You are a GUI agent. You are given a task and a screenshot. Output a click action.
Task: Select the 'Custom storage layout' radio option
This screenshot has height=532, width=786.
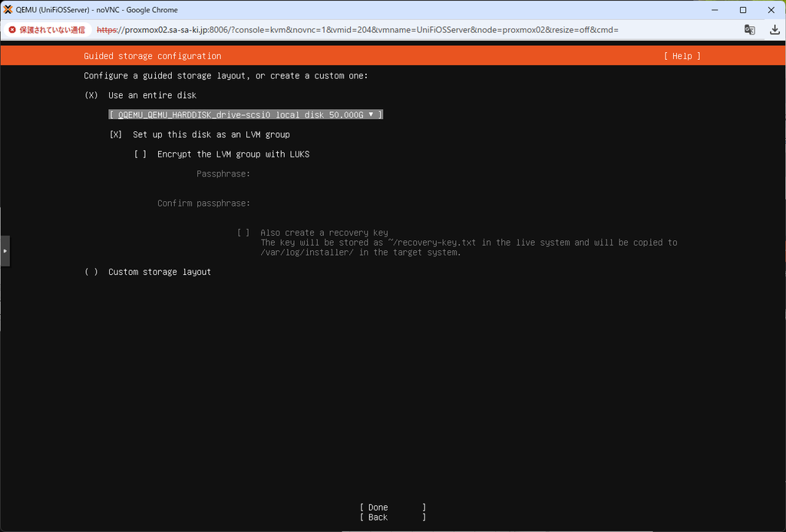click(91, 272)
